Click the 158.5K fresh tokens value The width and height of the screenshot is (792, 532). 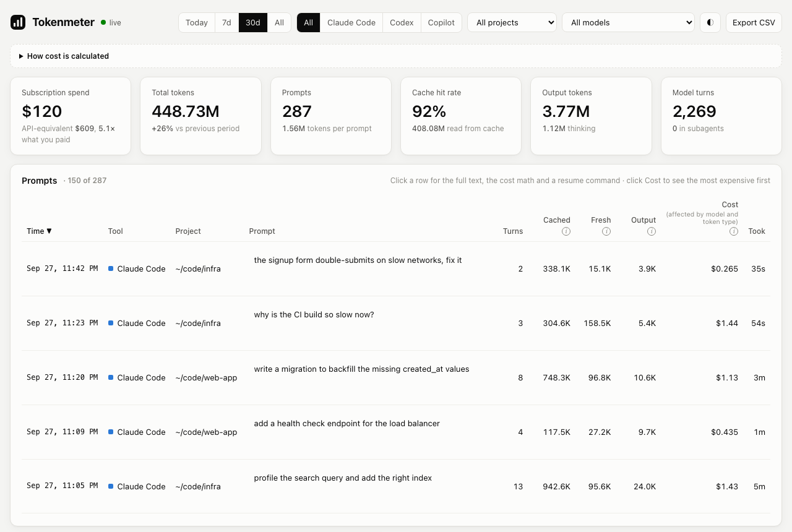pos(597,324)
